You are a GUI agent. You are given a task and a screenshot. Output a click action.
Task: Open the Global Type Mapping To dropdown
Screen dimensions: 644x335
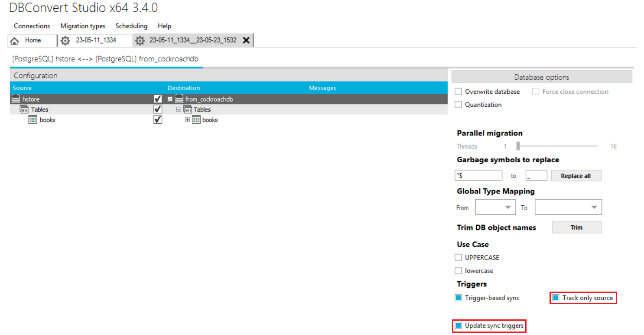[568, 207]
